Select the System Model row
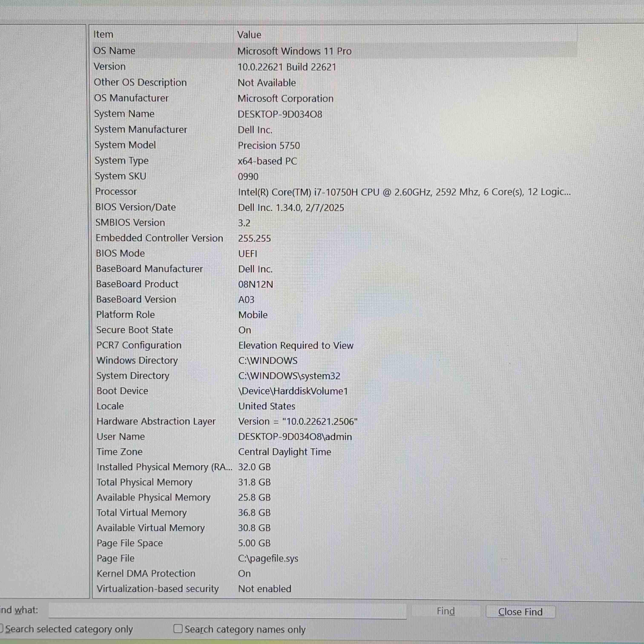 coord(125,145)
